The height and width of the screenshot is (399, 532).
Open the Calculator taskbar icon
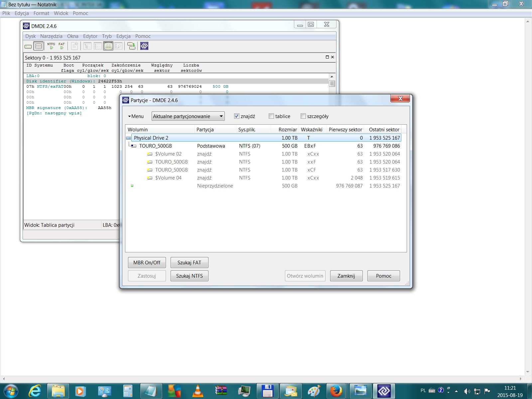[x=128, y=391]
